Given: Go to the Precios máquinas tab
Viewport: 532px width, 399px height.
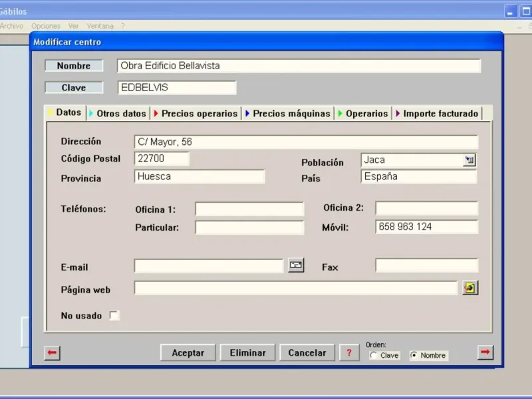Looking at the screenshot, I should (290, 114).
